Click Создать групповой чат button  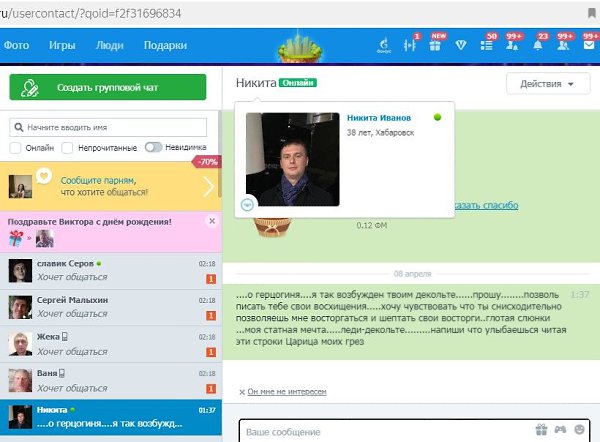click(x=108, y=87)
